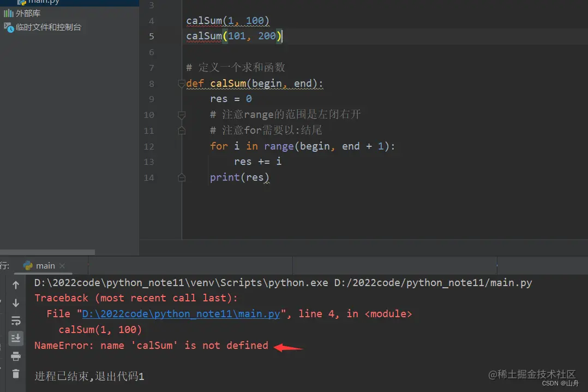
Task: Click the up stack trace arrow in run panel
Action: [x=16, y=285]
